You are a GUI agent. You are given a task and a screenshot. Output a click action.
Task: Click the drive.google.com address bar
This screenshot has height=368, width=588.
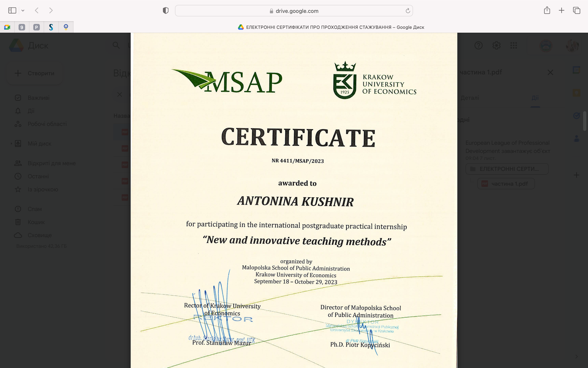294,11
